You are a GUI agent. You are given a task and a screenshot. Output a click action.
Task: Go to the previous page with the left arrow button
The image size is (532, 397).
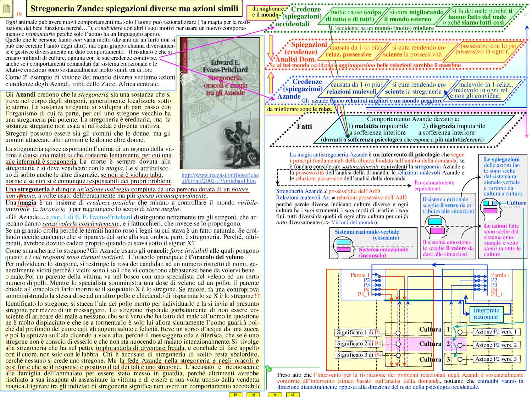point(253,395)
